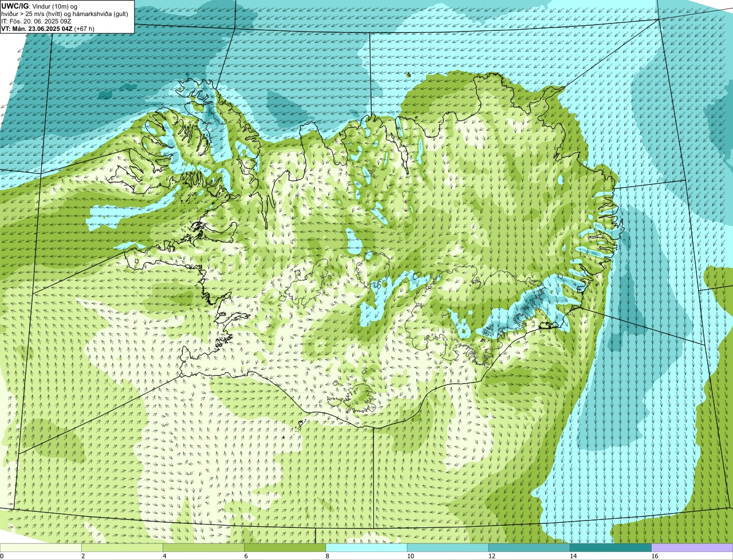
Task: Click the legend scale label "12"
Action: pyautogui.click(x=491, y=556)
